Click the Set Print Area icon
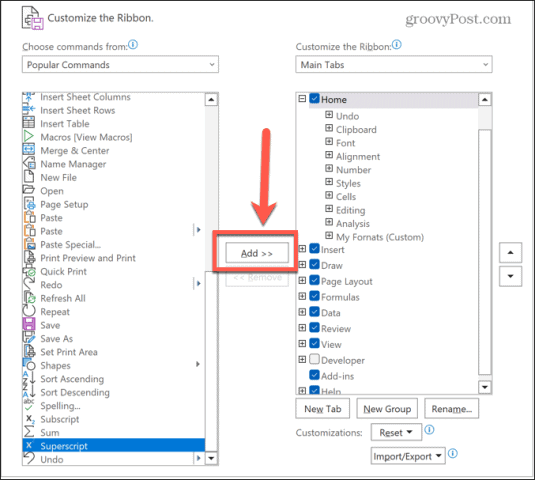Viewport: 535px width, 480px height. (30, 351)
